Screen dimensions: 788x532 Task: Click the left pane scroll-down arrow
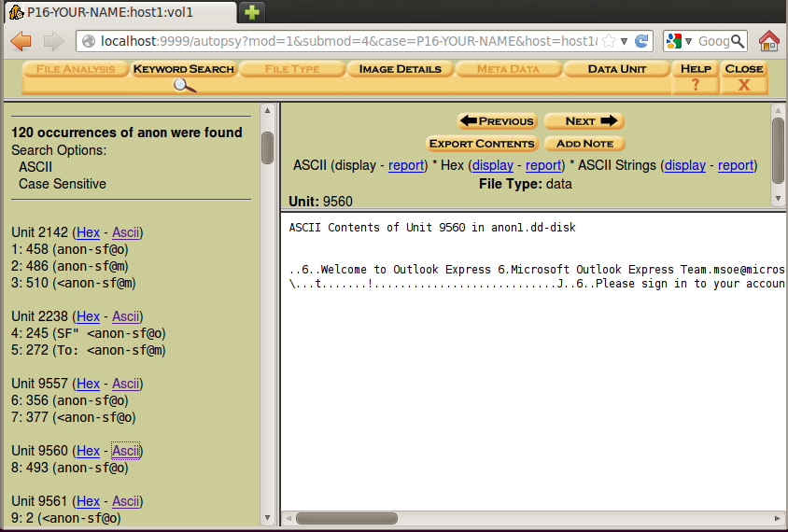(x=267, y=517)
